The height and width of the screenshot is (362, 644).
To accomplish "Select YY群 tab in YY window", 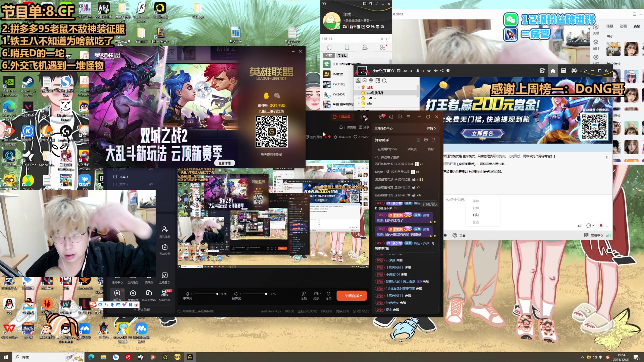I will pyautogui.click(x=329, y=55).
